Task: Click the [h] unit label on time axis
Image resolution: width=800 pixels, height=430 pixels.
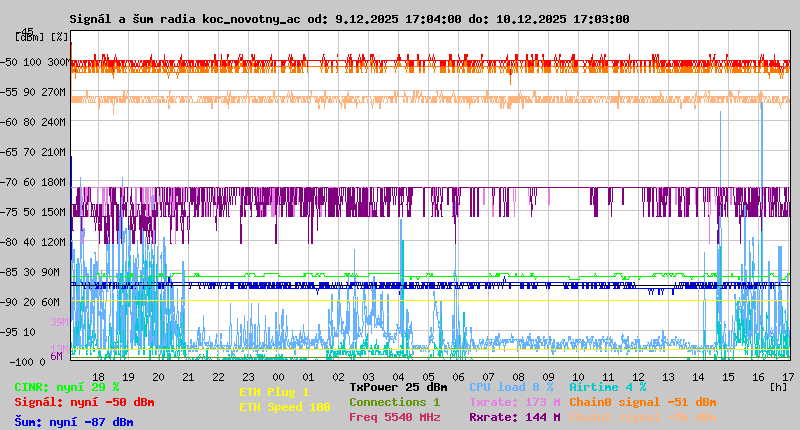Action: pyautogui.click(x=779, y=384)
